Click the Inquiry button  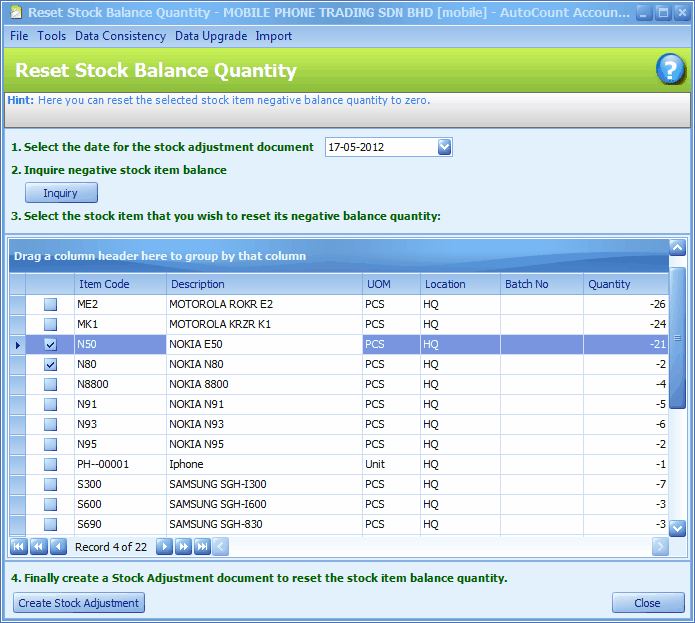(x=61, y=193)
